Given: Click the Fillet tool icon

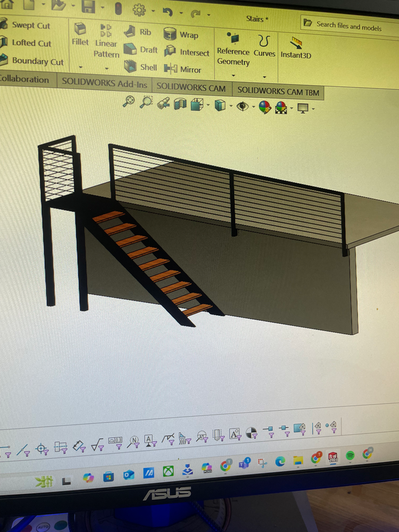Looking at the screenshot, I should point(80,29).
